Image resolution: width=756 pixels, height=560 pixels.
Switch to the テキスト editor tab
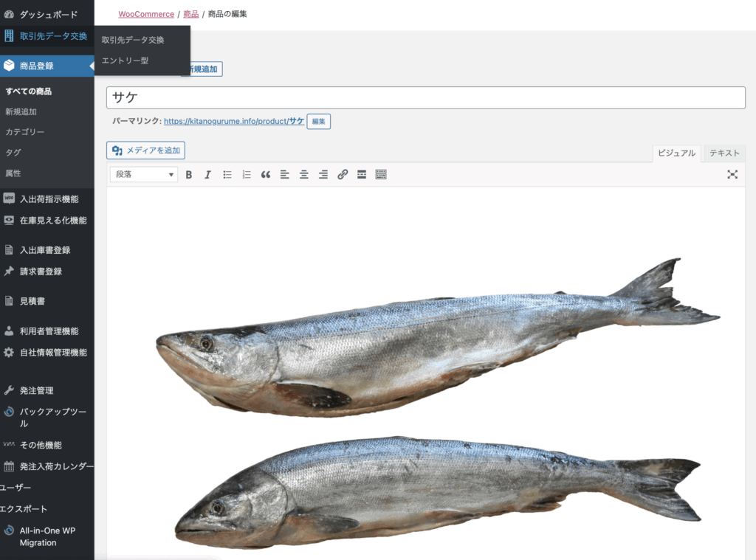pyautogui.click(x=724, y=153)
